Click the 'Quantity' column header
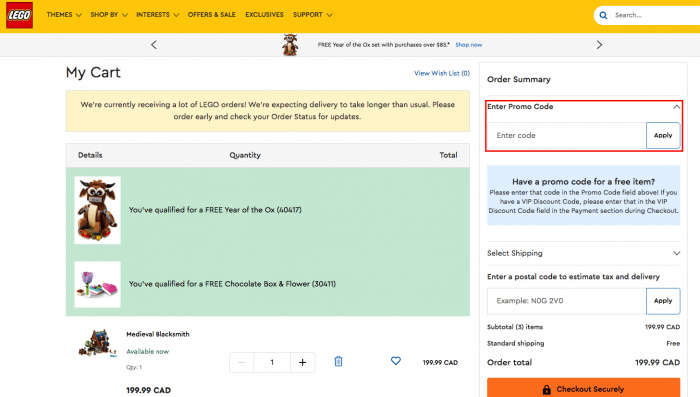 [x=245, y=155]
